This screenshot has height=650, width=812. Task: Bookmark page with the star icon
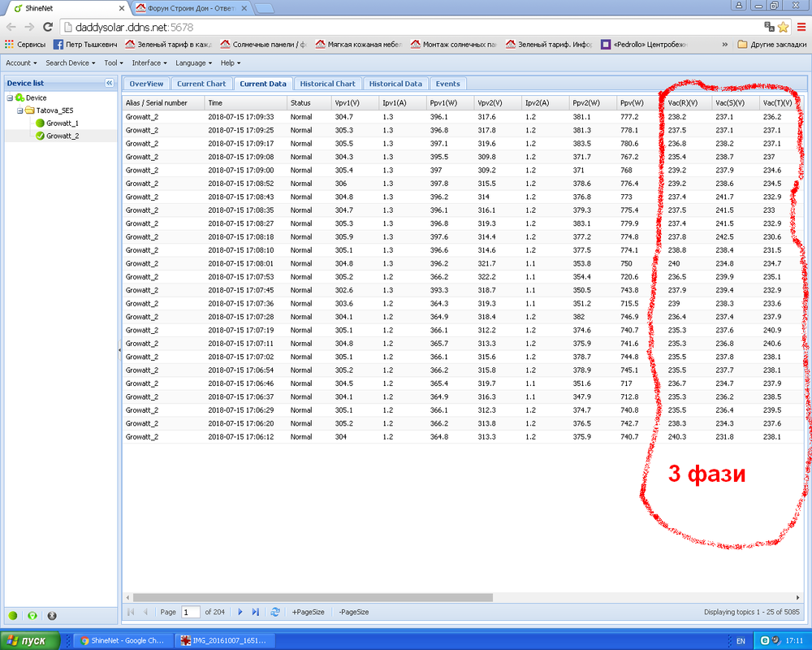pos(784,27)
